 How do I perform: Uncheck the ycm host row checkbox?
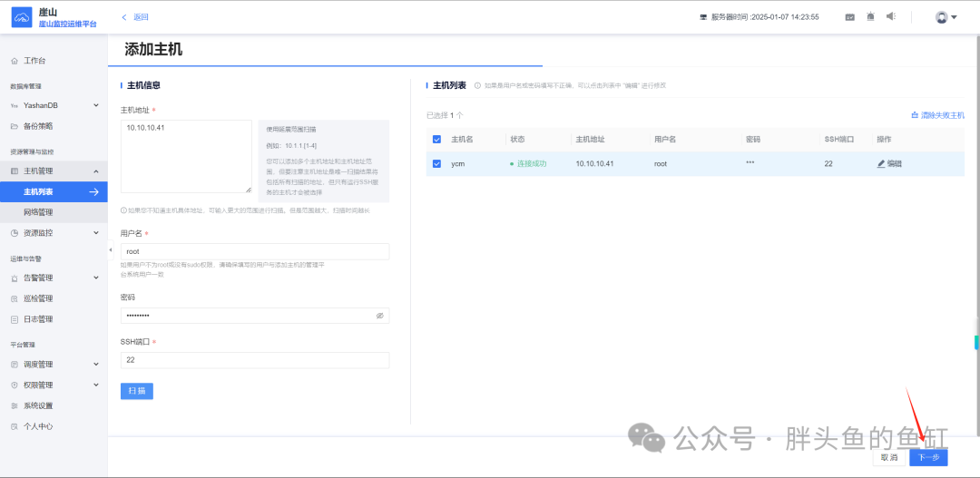tap(436, 163)
